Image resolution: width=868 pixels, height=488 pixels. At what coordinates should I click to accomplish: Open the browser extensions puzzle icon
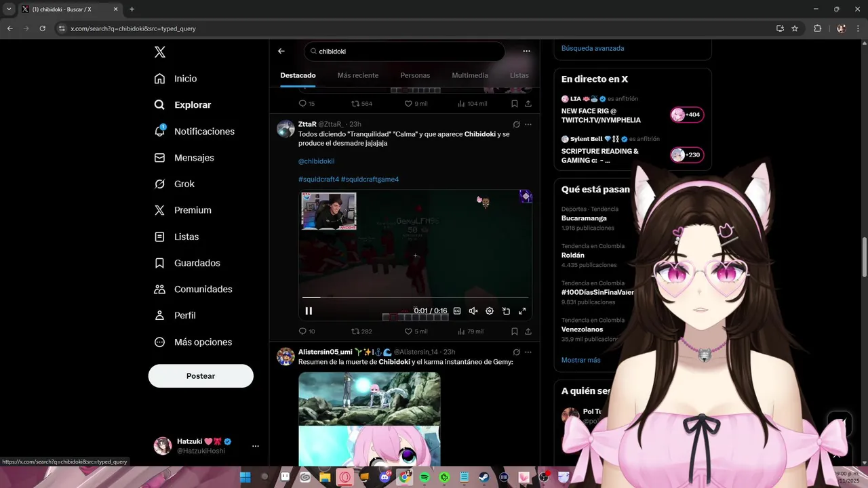[817, 28]
